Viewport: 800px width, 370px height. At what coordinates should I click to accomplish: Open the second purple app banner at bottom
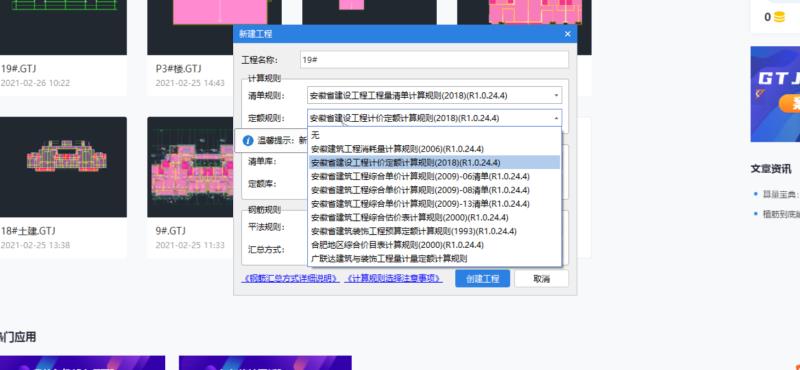point(265,363)
